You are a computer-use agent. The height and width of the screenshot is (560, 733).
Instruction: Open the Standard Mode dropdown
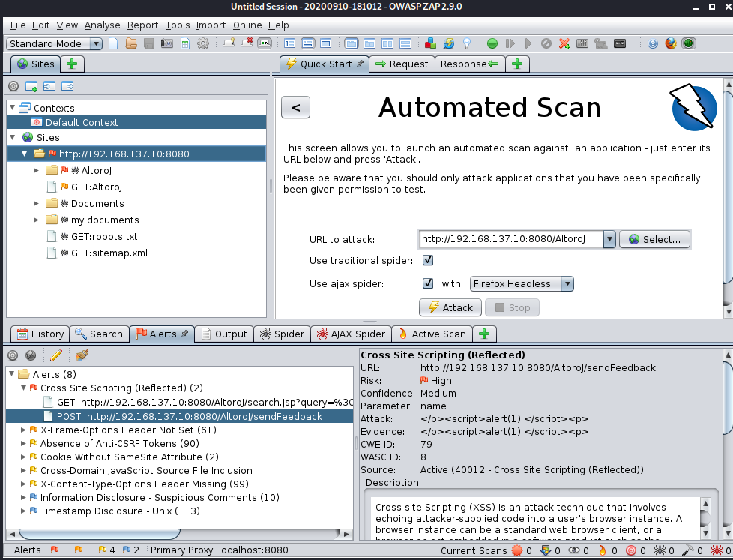(54, 43)
